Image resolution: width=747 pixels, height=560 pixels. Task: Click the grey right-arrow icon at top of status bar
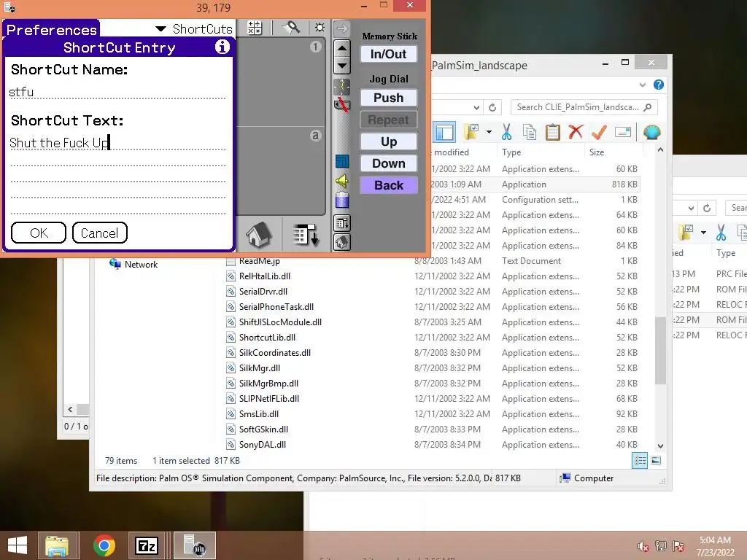341,28
